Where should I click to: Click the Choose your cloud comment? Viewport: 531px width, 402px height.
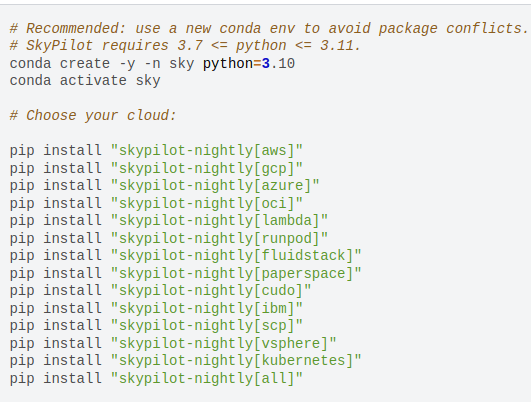tap(93, 116)
